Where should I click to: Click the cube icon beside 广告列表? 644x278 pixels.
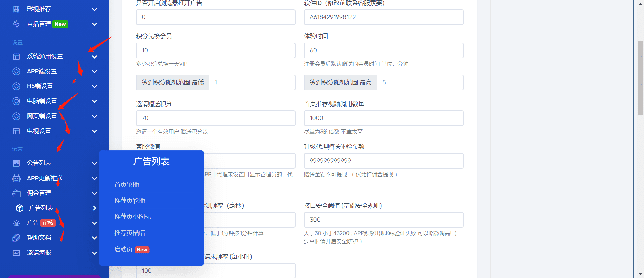coord(20,208)
